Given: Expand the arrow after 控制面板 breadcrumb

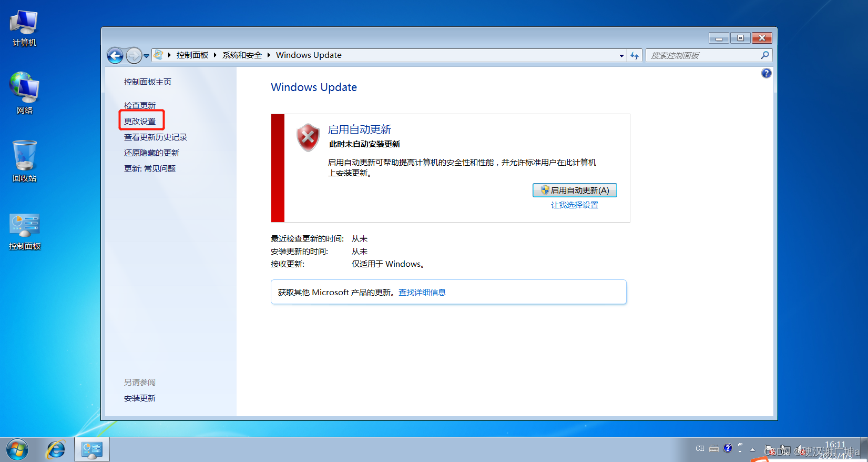Looking at the screenshot, I should (x=215, y=55).
